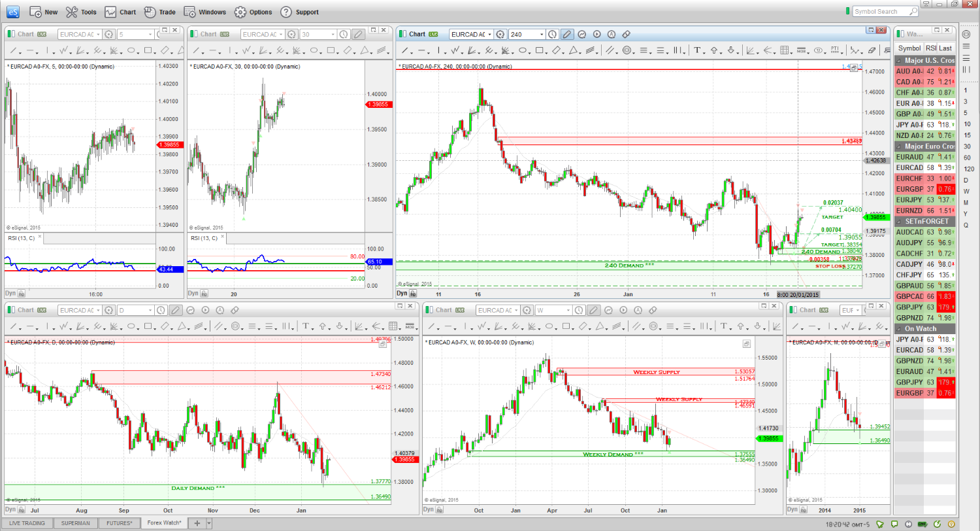Open the New menu
Image resolution: width=980 pixels, height=531 pixels.
pos(44,12)
